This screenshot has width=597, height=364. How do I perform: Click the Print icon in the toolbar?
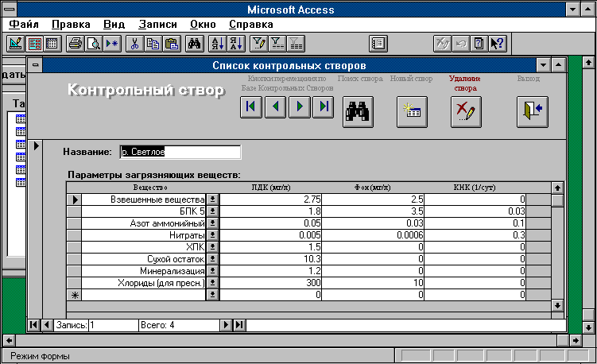pos(75,44)
